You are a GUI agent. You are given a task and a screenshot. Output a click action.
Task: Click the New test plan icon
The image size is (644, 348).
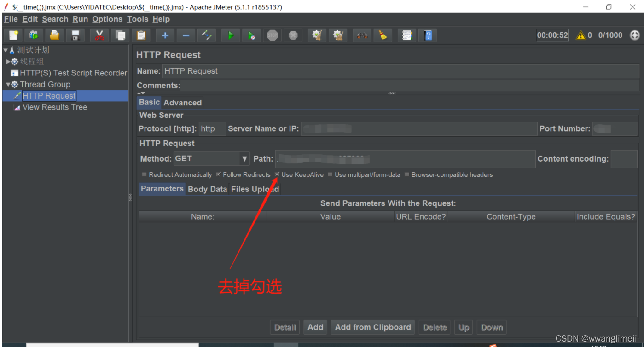pos(13,35)
